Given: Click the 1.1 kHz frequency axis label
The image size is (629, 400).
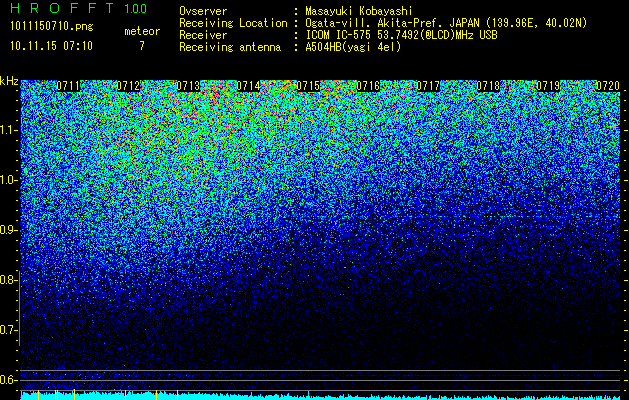Looking at the screenshot, I should coord(9,130).
